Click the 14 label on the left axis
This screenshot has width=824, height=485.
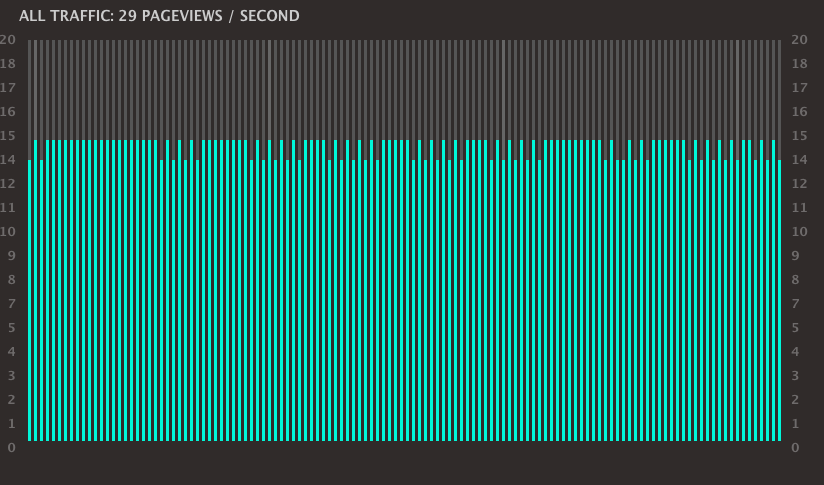point(8,160)
